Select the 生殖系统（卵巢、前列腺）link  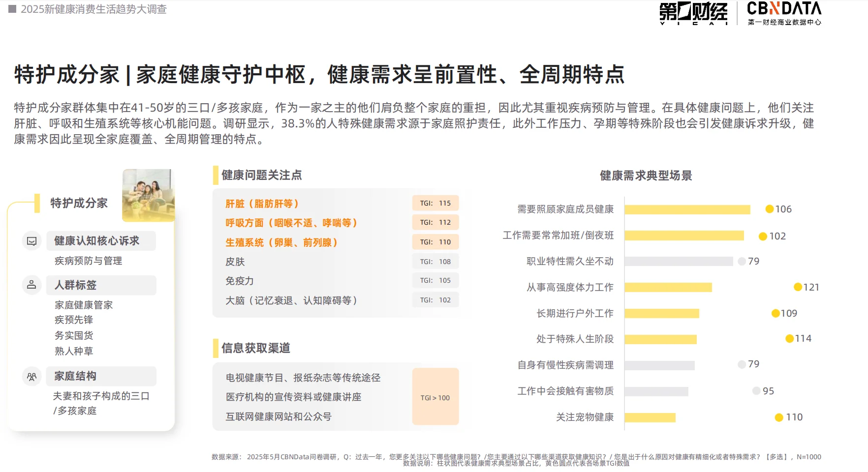(281, 242)
